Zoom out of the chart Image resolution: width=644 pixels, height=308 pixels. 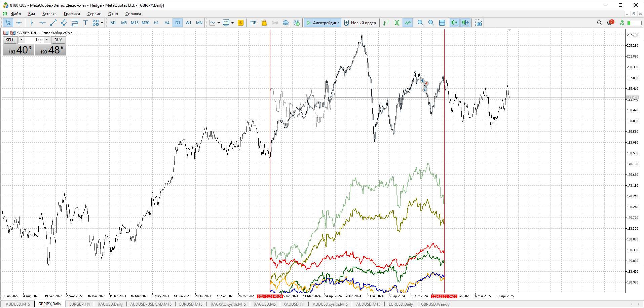tap(431, 23)
